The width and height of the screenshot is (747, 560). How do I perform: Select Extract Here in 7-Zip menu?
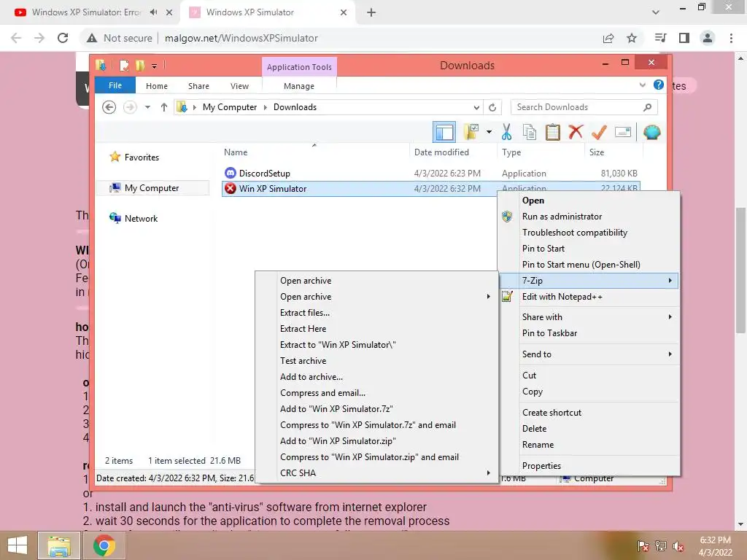[303, 329]
